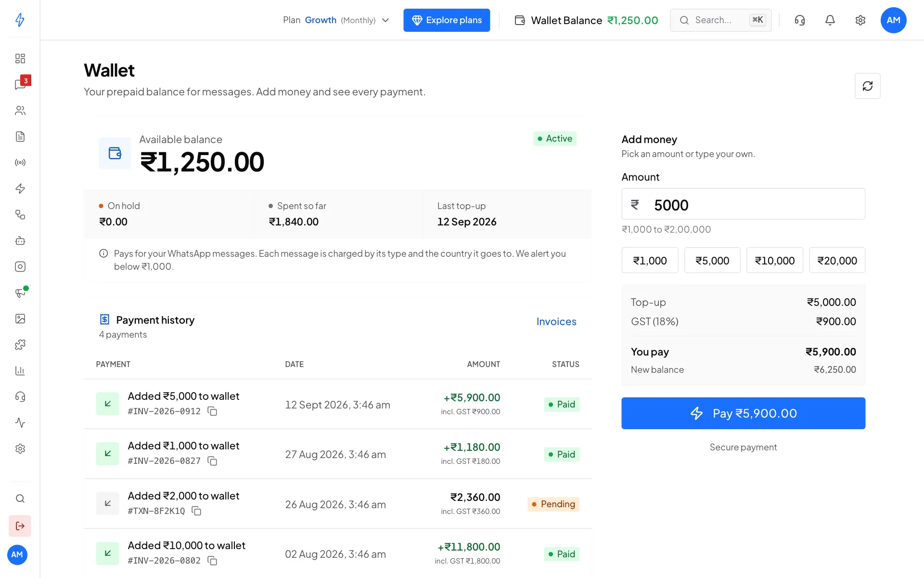This screenshot has width=924, height=578.
Task: Open the Invoices link
Action: point(556,321)
